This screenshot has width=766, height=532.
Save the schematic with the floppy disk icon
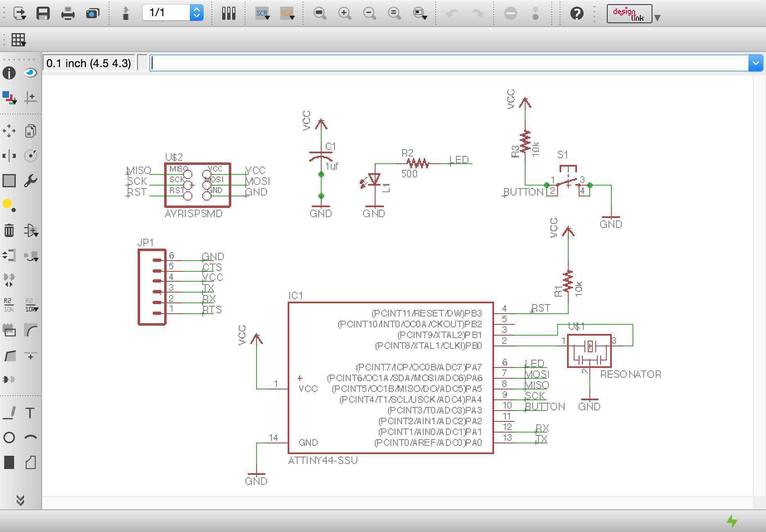(x=43, y=13)
